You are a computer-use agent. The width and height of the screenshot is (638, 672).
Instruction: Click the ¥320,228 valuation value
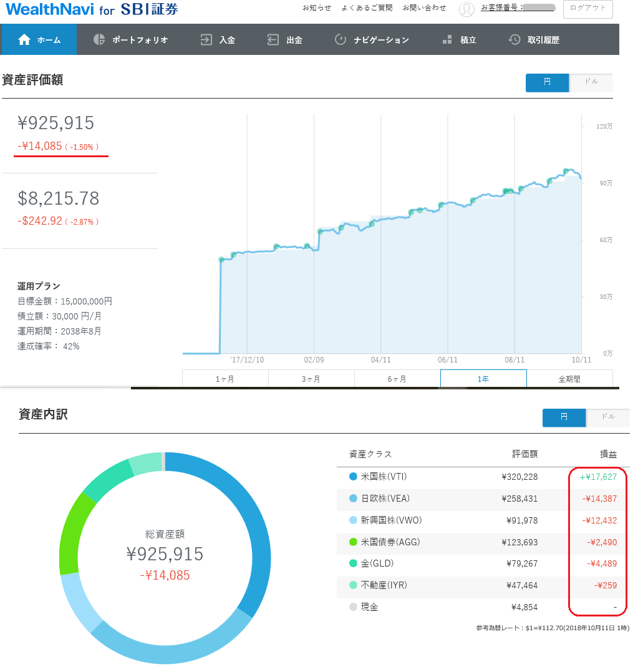coord(520,477)
